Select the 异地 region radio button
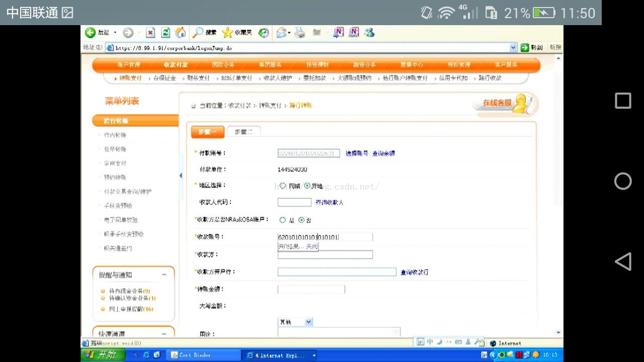 [307, 186]
